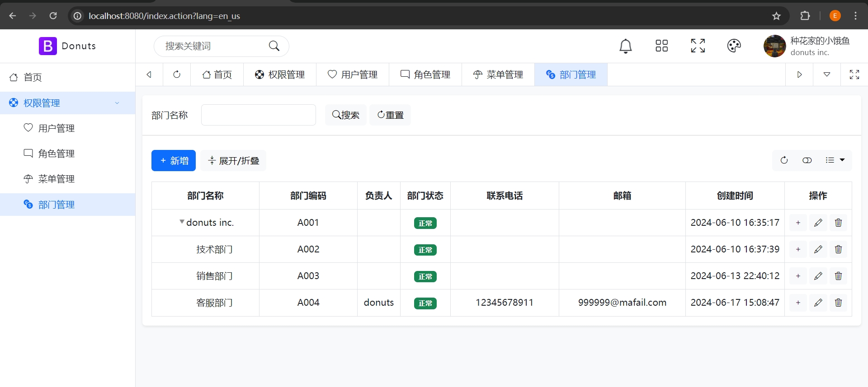Click the 新增 button
Screen dimensions: 868x387
tap(174, 161)
